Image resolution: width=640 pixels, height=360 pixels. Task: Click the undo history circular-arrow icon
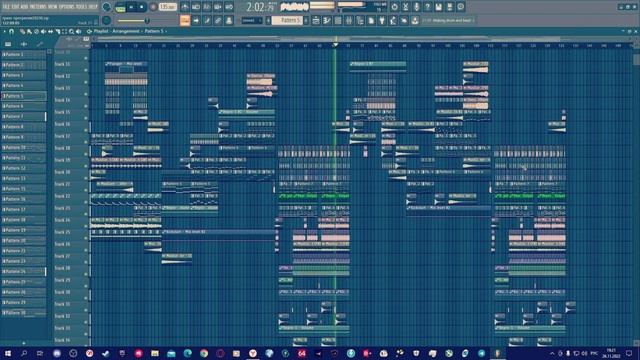pos(394,7)
